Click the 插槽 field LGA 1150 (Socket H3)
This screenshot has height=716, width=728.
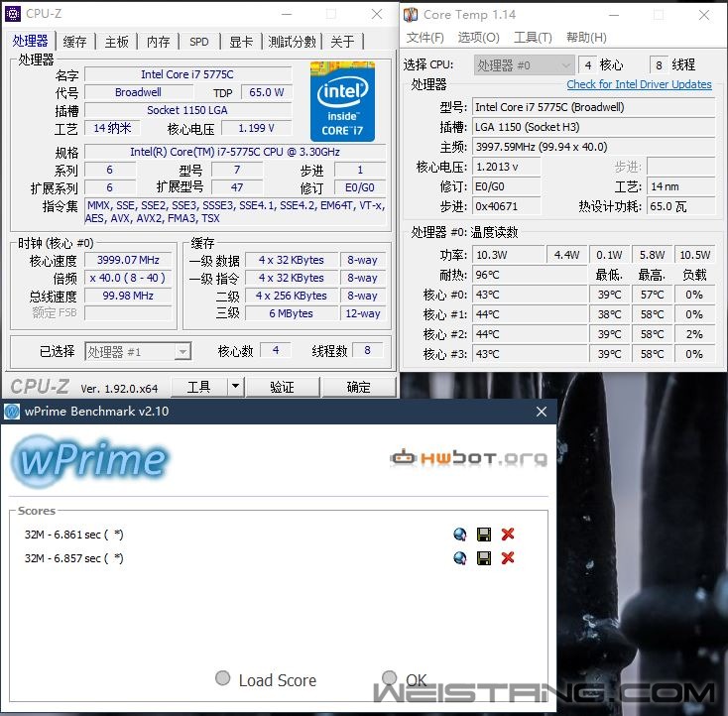593,127
